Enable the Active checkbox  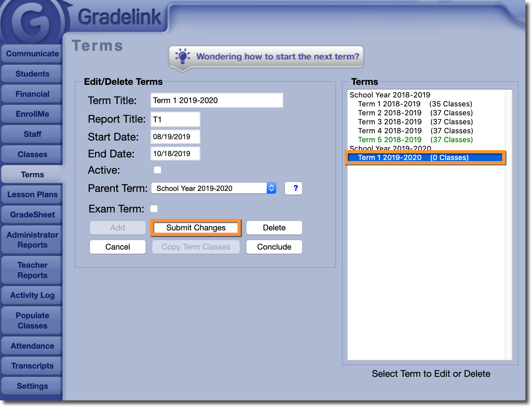158,170
